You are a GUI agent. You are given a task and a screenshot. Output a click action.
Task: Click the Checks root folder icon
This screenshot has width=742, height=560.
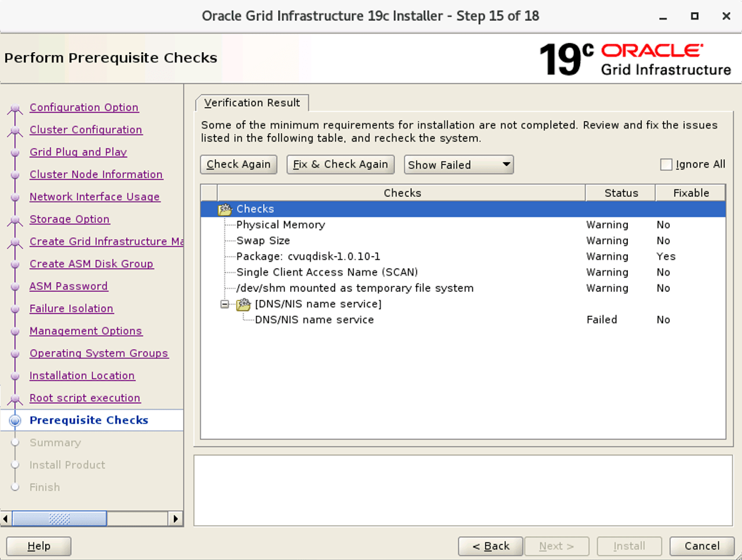(224, 209)
